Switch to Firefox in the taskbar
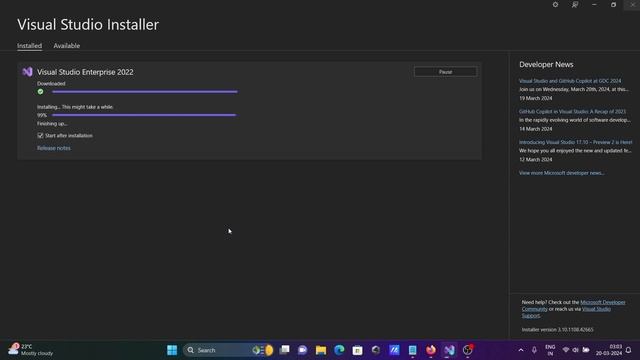 431,350
